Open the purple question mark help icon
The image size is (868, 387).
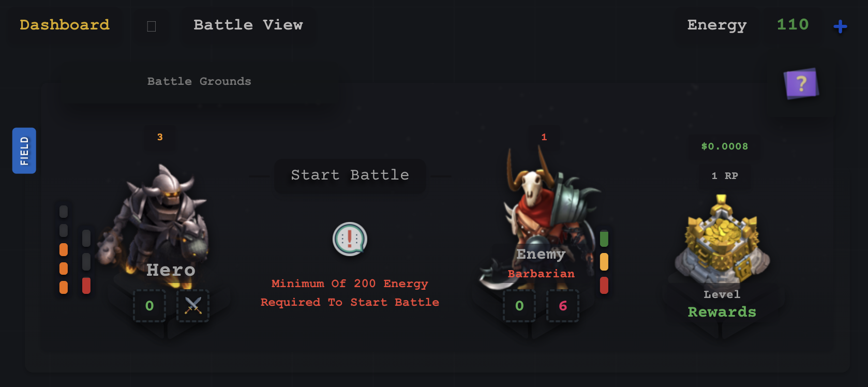[801, 83]
